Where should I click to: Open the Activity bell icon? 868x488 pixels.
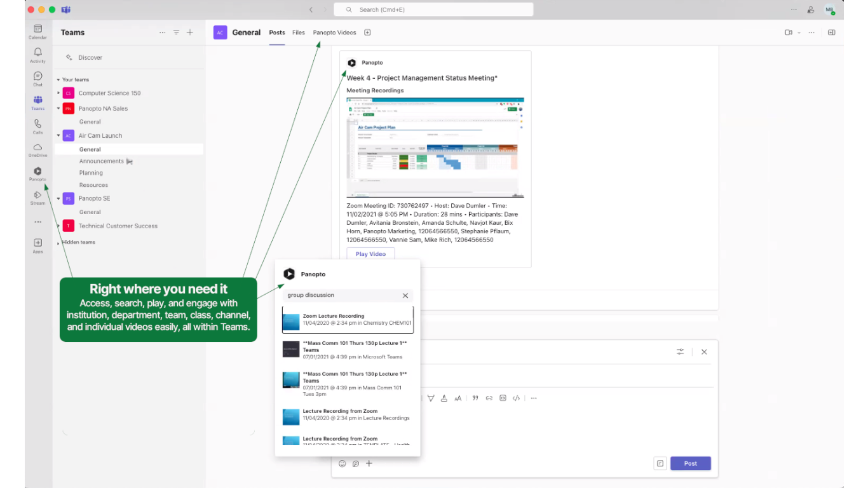tap(37, 55)
